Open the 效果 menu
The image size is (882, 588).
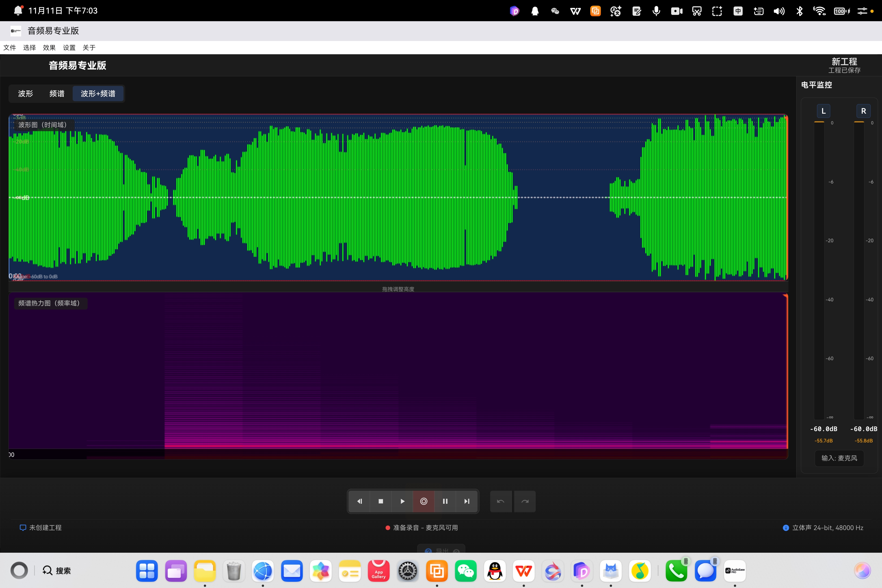(x=49, y=47)
